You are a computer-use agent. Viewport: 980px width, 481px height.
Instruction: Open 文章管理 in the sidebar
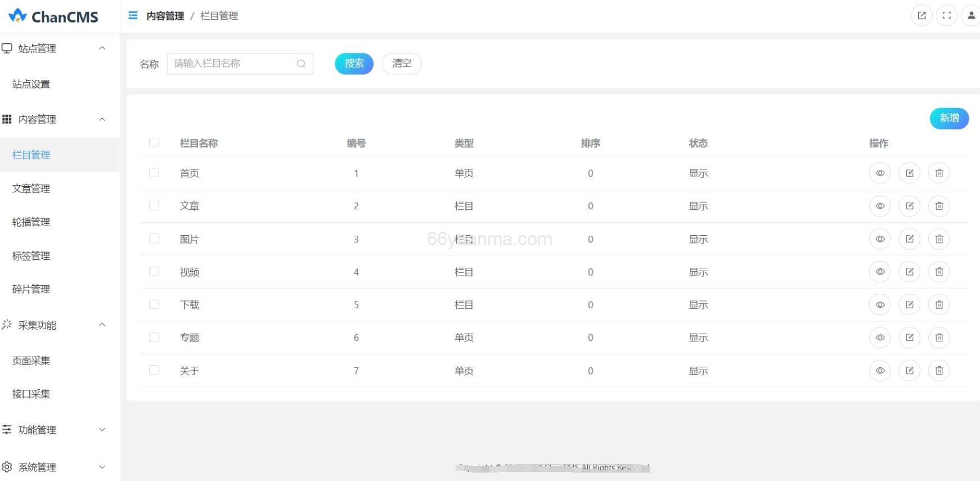[32, 188]
